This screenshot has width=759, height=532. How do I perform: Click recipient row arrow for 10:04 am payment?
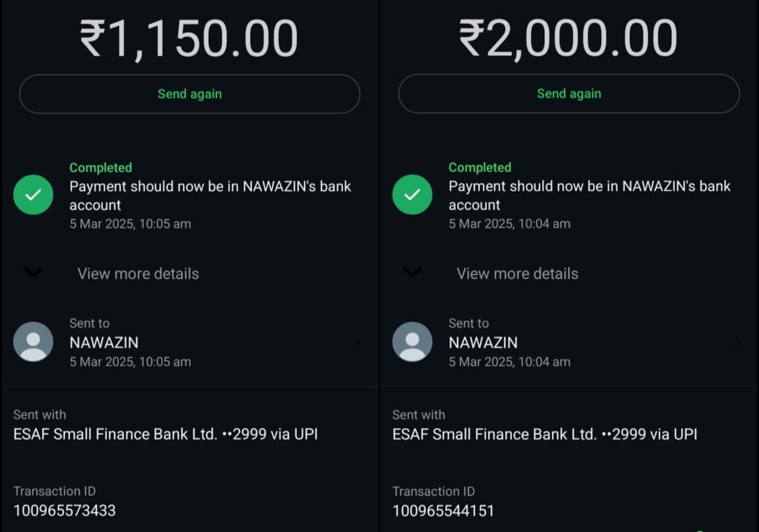[x=737, y=342]
